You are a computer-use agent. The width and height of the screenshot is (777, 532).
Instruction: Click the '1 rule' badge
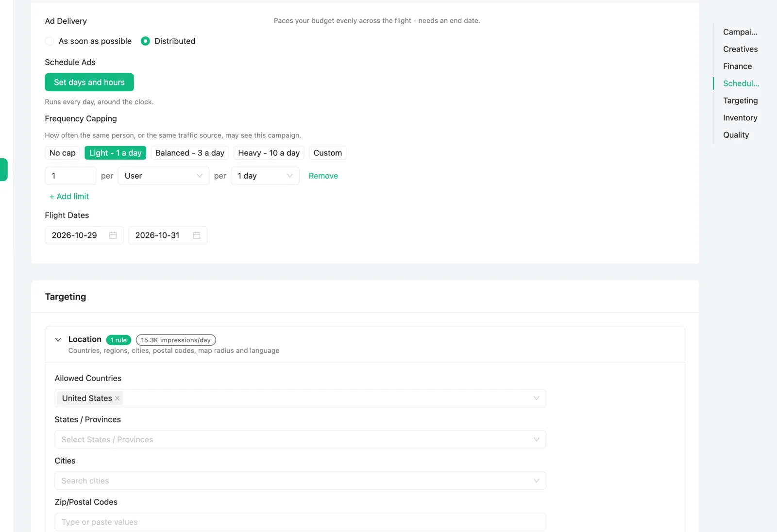(118, 340)
